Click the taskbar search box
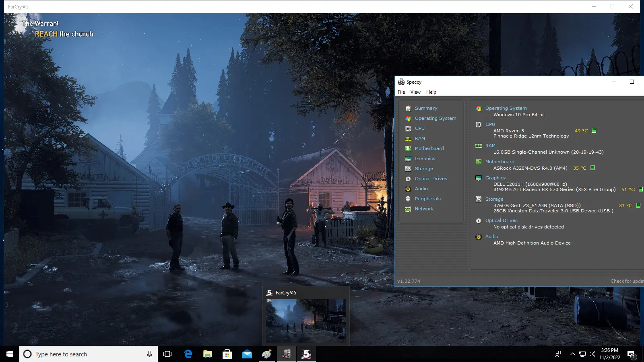The image size is (644, 362). [89, 354]
